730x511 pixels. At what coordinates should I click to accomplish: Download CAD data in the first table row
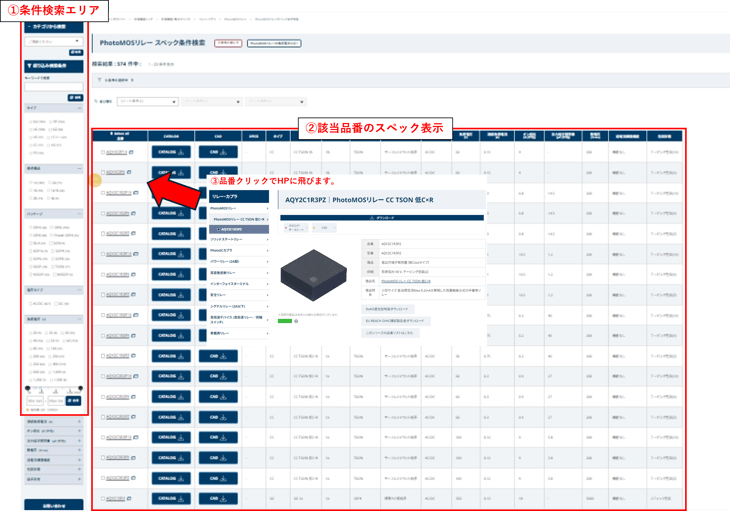[218, 152]
